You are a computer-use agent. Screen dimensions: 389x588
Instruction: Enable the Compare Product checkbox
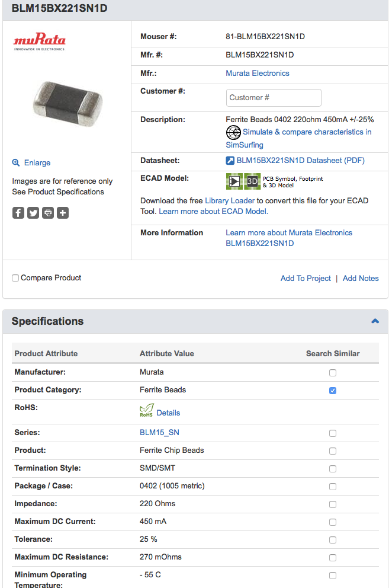pos(15,278)
